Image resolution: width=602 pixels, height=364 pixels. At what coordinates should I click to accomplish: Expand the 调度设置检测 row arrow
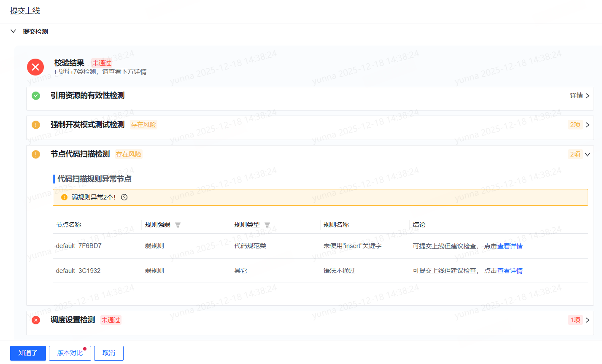click(x=587, y=320)
